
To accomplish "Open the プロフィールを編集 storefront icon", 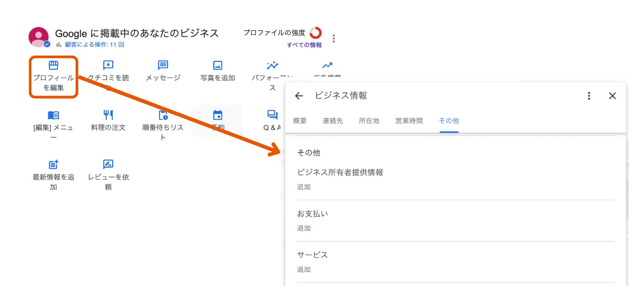I will click(53, 65).
